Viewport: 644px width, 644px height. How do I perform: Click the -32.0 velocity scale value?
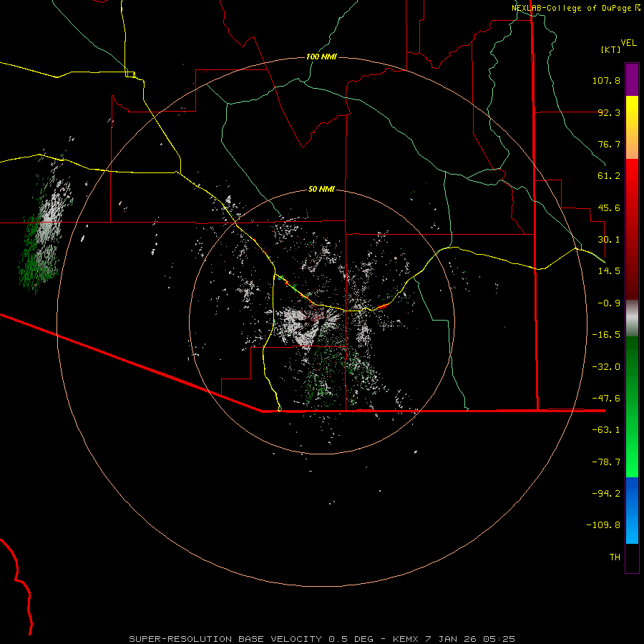point(606,367)
